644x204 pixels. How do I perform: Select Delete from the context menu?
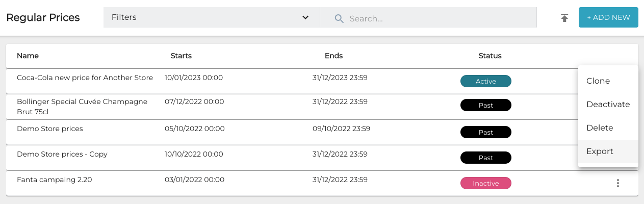[x=600, y=128]
